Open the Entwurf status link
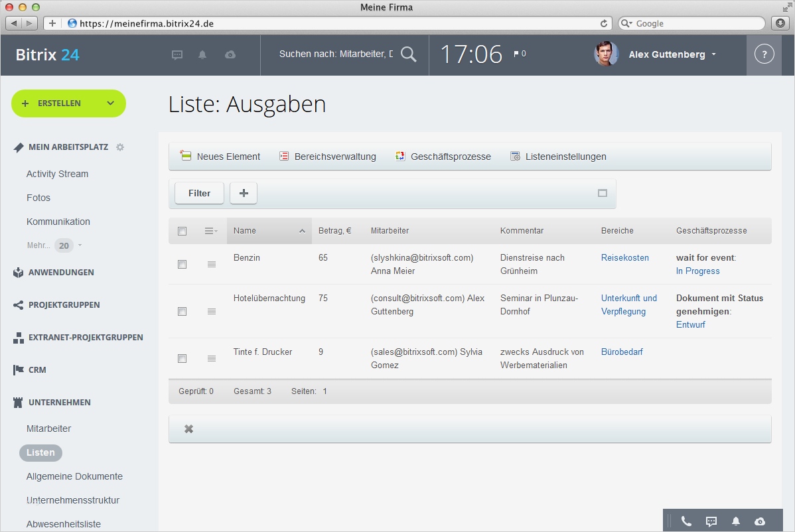The height and width of the screenshot is (532, 795). coord(691,325)
